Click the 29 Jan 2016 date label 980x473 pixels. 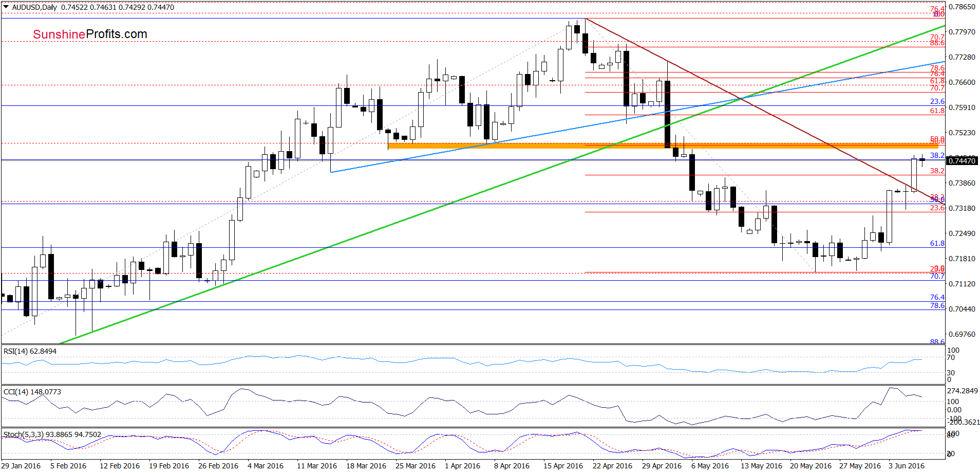click(x=21, y=466)
